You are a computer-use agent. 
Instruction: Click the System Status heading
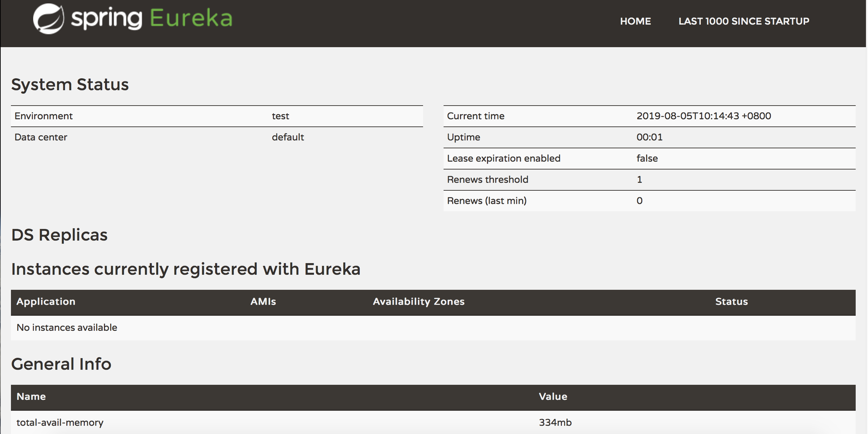[x=70, y=84]
